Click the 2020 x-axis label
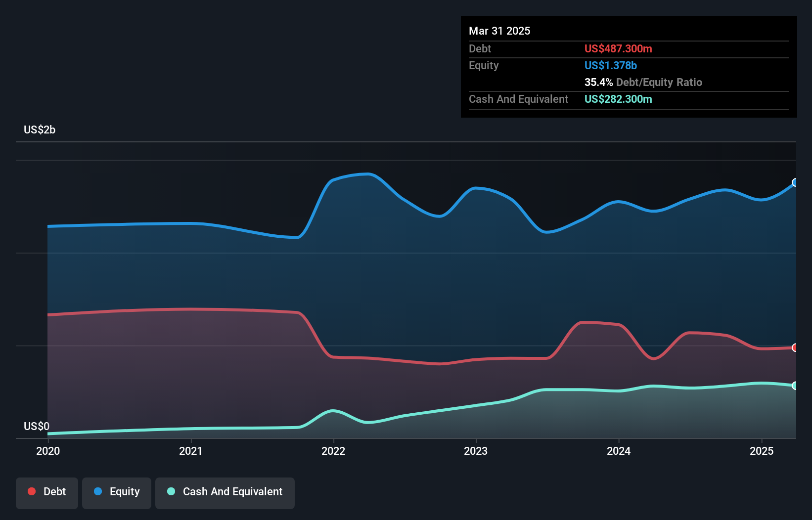 point(48,451)
